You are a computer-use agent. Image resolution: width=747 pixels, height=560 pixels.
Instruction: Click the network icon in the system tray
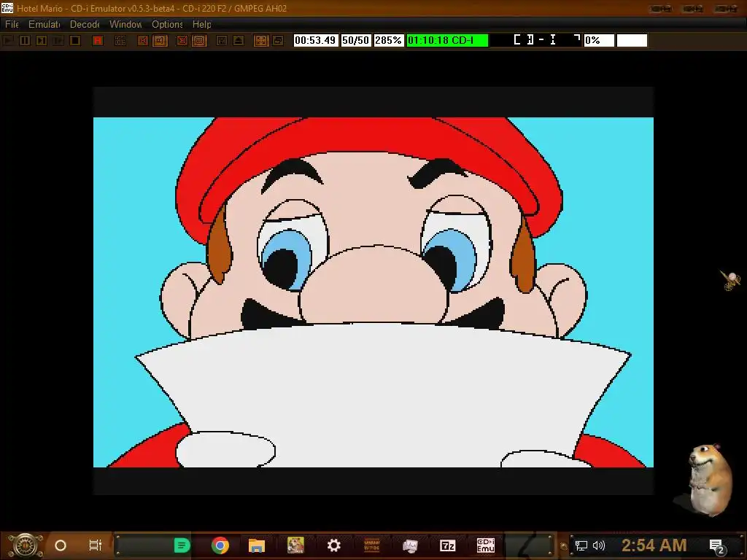coord(581,545)
